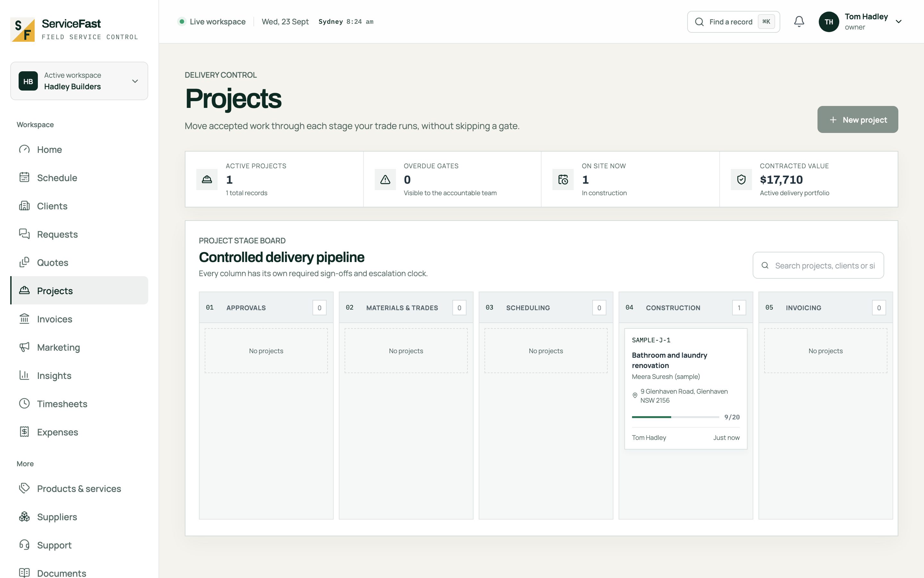Open Support in the sidebar

[79, 545]
